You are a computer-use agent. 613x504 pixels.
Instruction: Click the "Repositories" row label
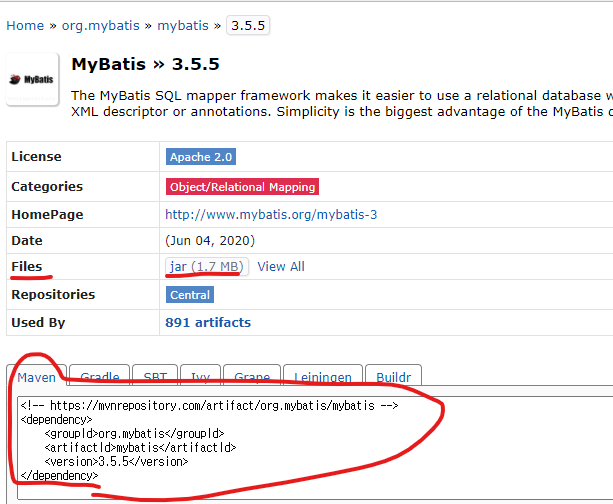(x=53, y=294)
